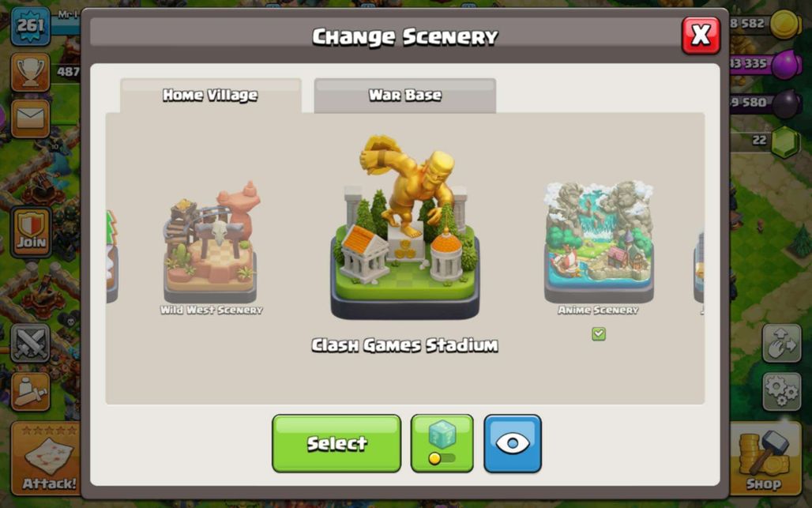This screenshot has width=812, height=508.
Task: Tap the layout edit hand icon
Action: pos(781,344)
